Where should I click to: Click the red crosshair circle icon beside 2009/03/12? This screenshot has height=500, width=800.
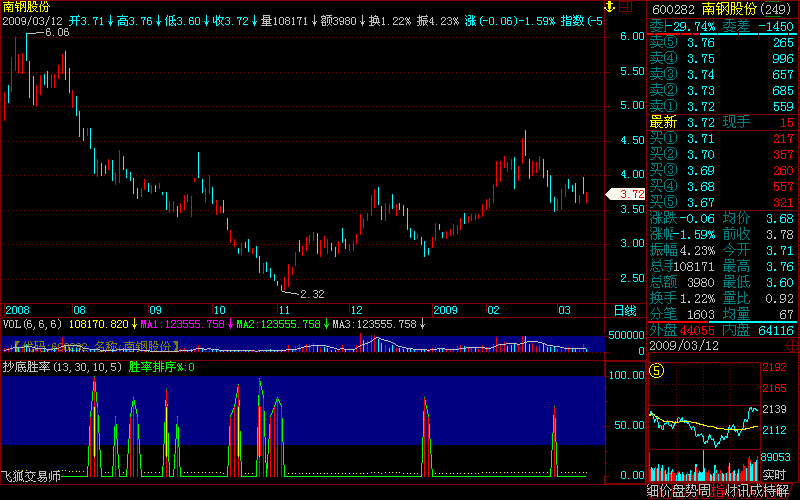point(792,346)
